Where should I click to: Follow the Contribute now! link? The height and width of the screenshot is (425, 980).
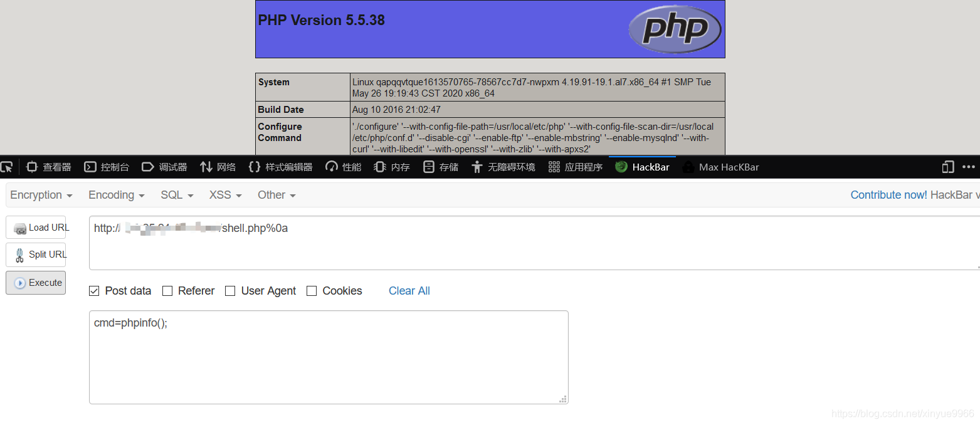pyautogui.click(x=888, y=195)
